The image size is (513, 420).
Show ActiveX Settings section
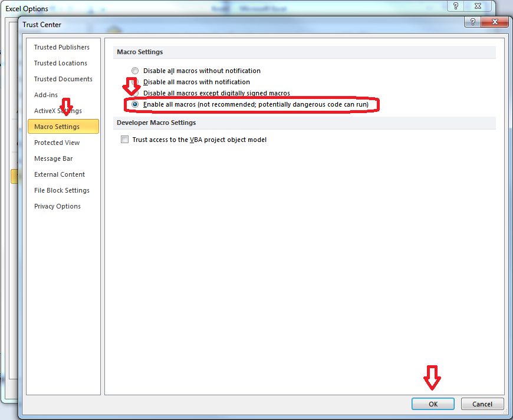58,111
